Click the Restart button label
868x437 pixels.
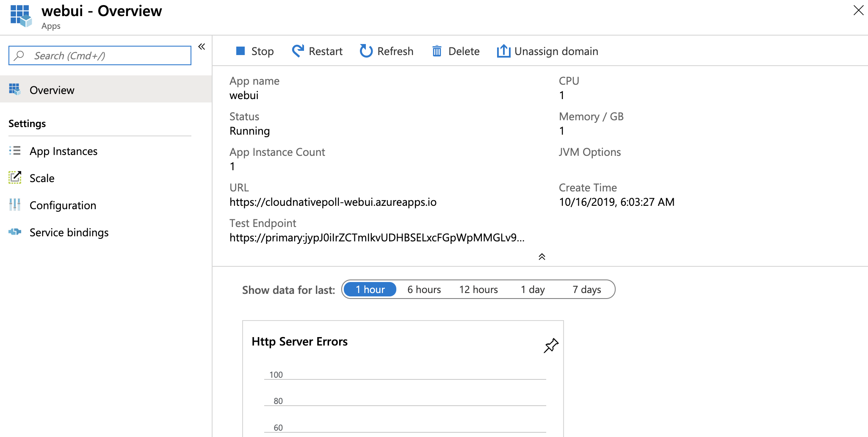tap(326, 51)
